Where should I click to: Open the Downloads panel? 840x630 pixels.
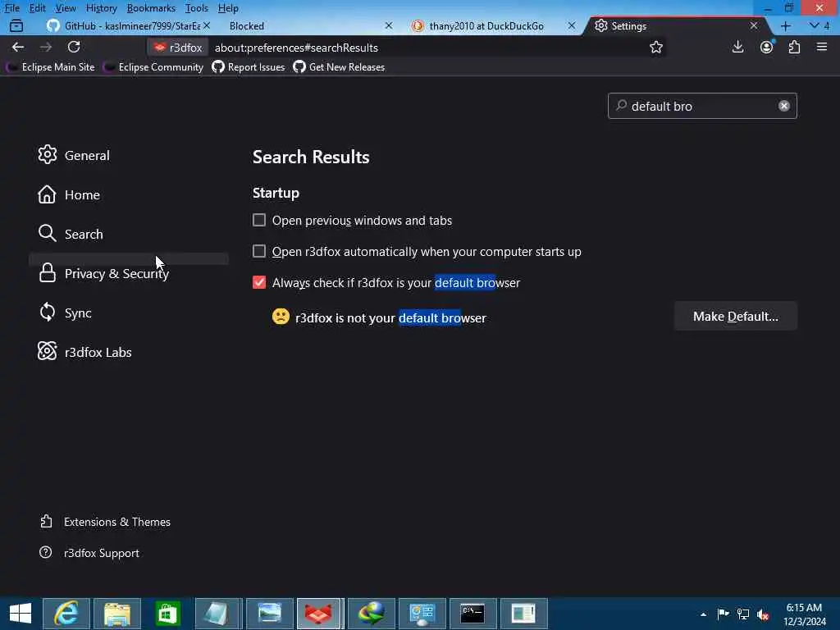737,47
